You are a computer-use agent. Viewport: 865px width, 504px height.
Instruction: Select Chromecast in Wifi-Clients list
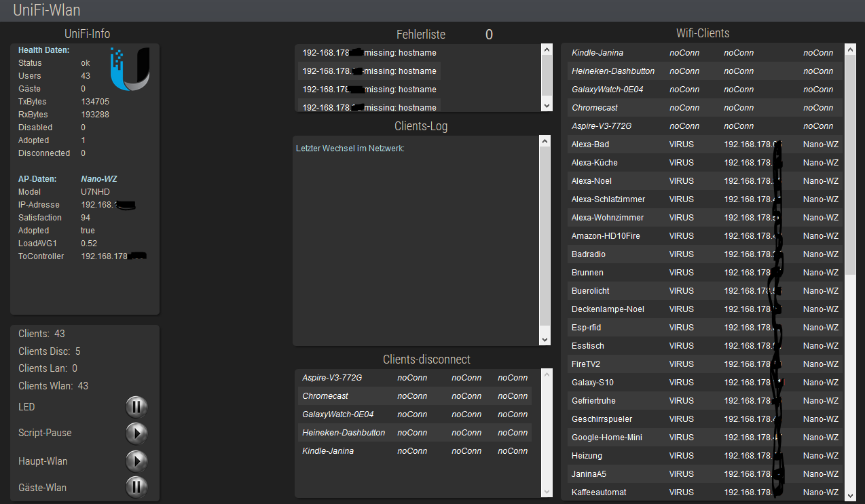pyautogui.click(x=706, y=108)
